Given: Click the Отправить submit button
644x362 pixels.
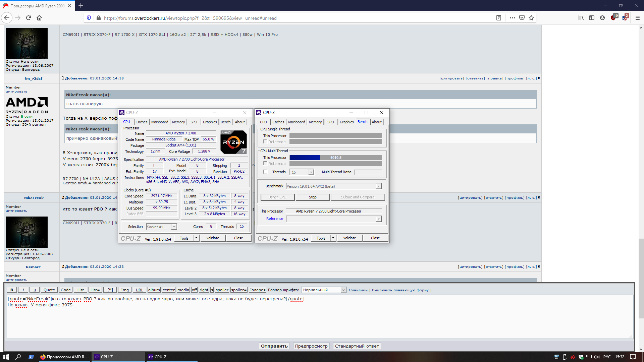Looking at the screenshot, I should (x=274, y=346).
